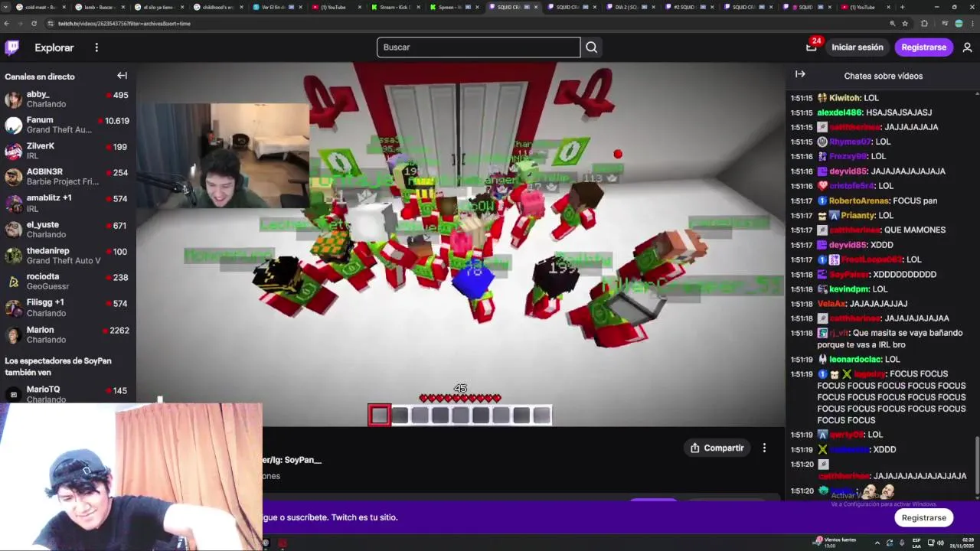Open AGBIN3R channel in sidebar

(x=67, y=177)
